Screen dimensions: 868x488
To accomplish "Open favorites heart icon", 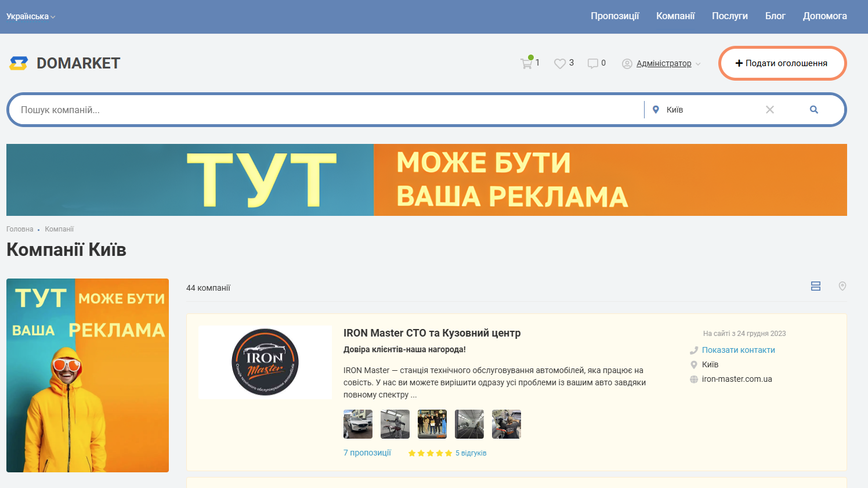I will pyautogui.click(x=560, y=63).
